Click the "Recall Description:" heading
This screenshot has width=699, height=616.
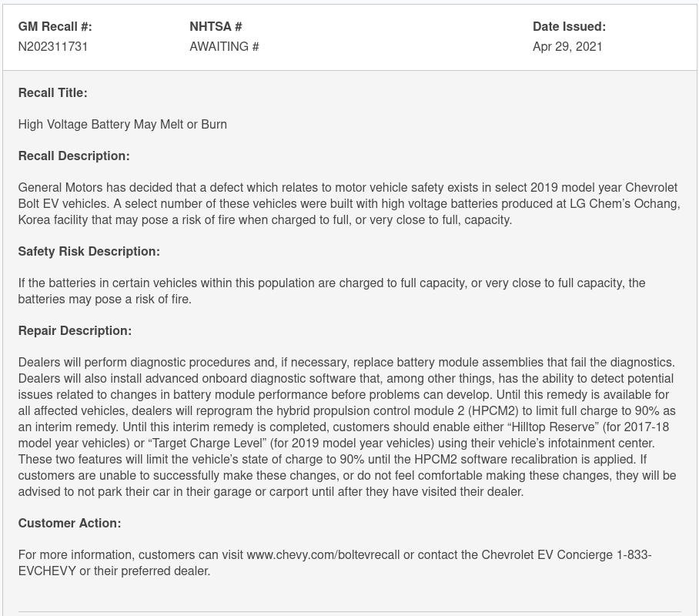coord(74,156)
